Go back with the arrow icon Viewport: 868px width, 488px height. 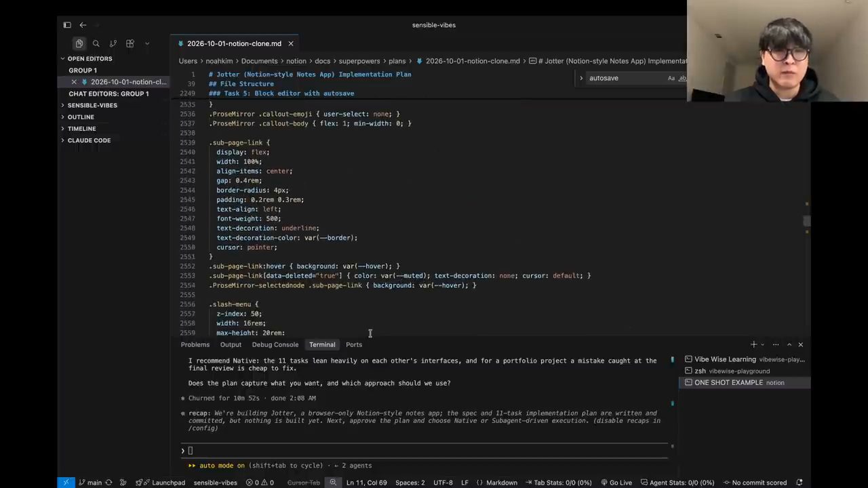point(83,25)
